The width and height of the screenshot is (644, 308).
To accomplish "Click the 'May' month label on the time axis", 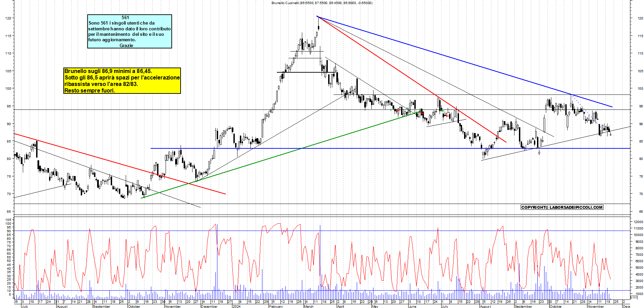I will pos(375,306).
